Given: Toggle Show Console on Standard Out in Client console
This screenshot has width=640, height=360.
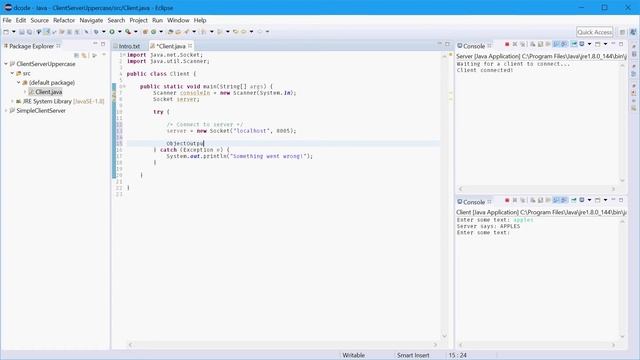Looking at the screenshot, I should (x=556, y=200).
